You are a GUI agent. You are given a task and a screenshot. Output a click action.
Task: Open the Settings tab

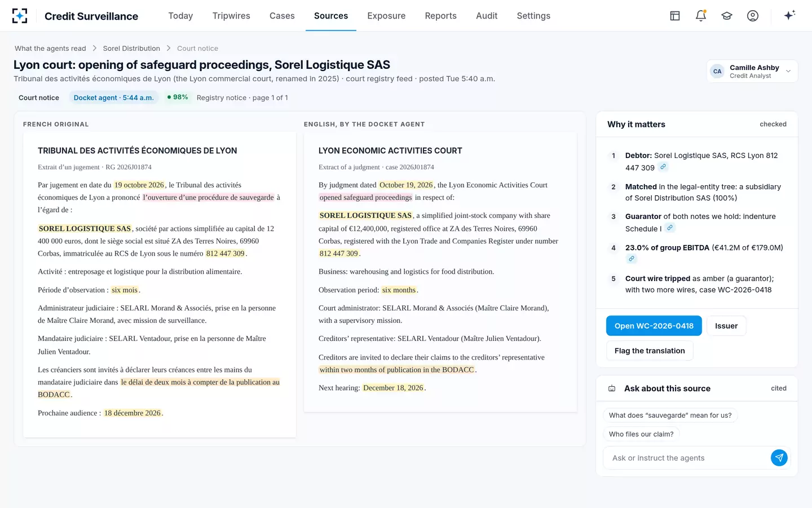(x=533, y=16)
